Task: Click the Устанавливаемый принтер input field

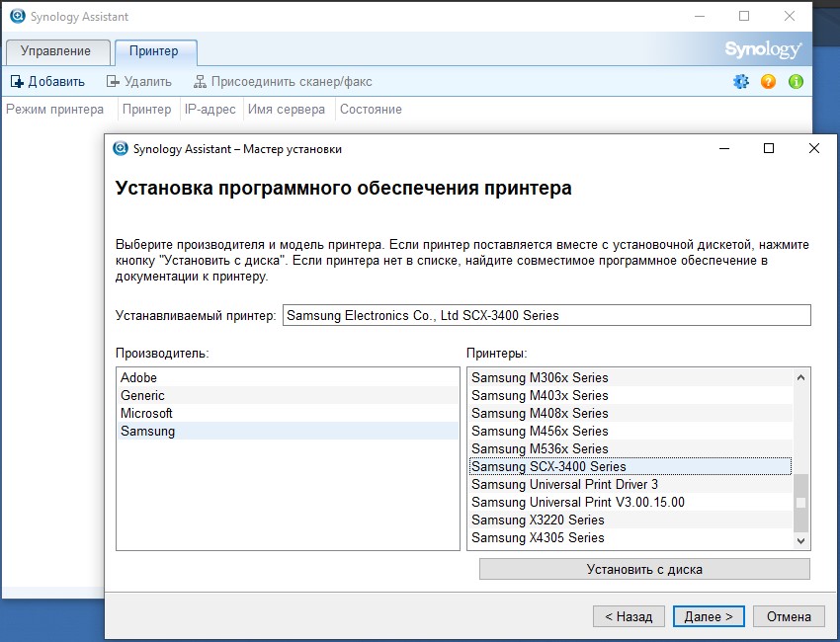Action: [x=546, y=315]
